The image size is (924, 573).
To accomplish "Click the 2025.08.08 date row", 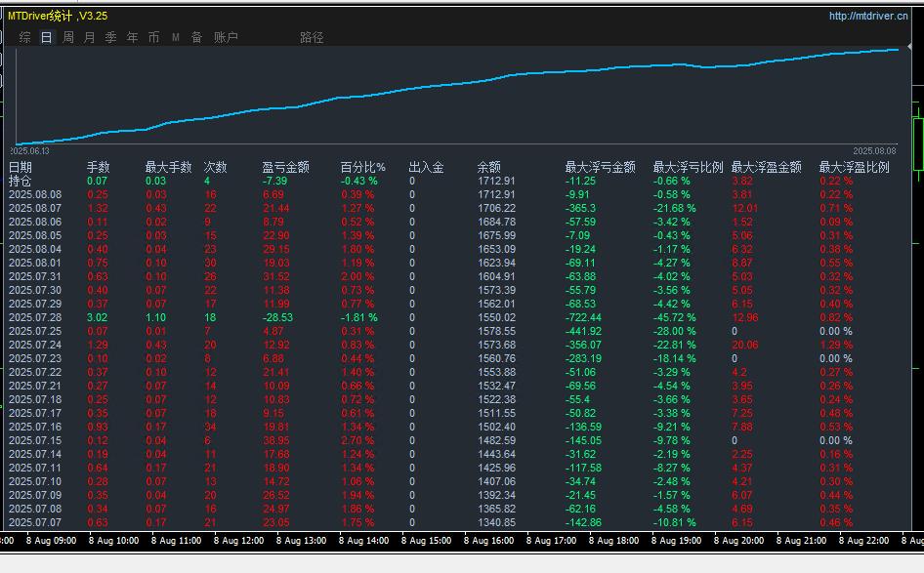I will click(x=34, y=194).
